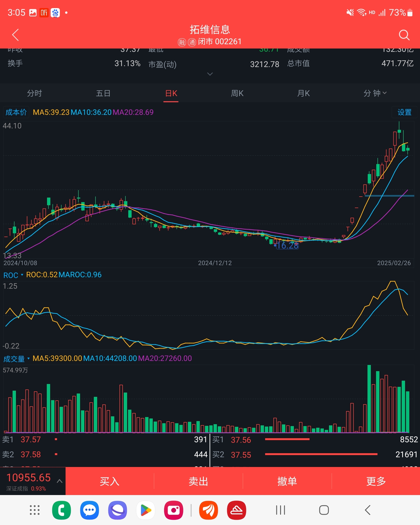
Task: Switch to 周K chart tab
Action: [237, 93]
